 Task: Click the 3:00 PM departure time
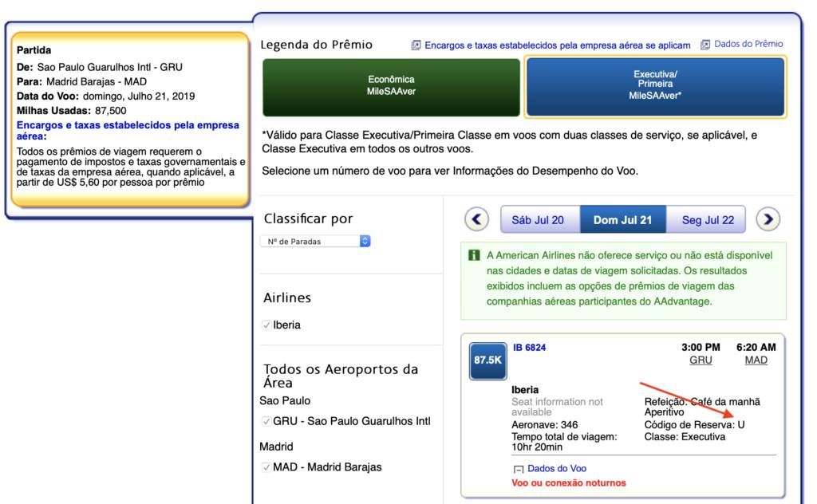click(701, 347)
